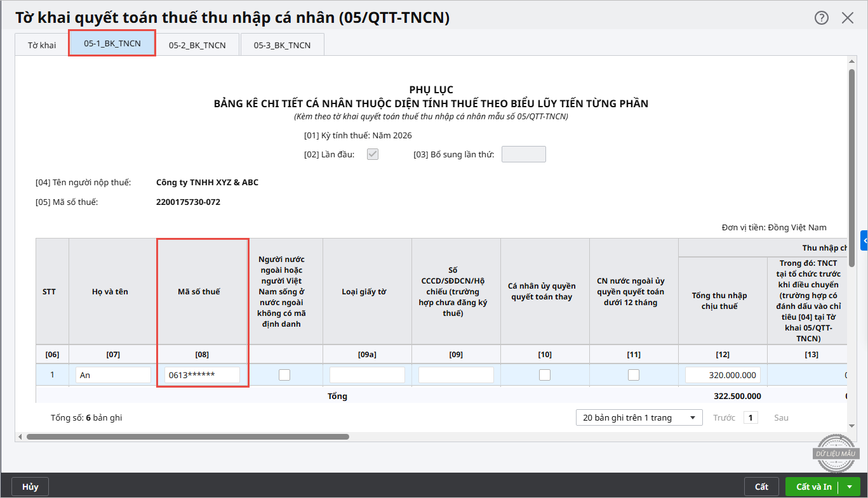Check the foreigner without ID code checkbox

284,375
